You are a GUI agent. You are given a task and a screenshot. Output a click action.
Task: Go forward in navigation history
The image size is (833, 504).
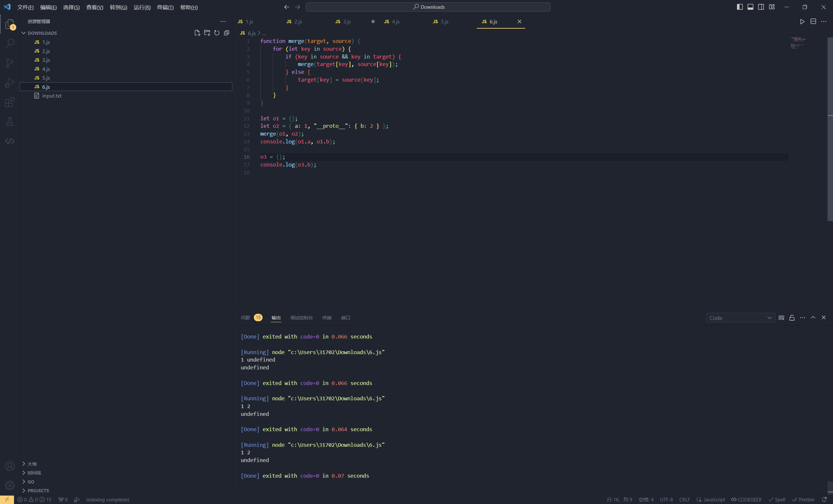297,7
